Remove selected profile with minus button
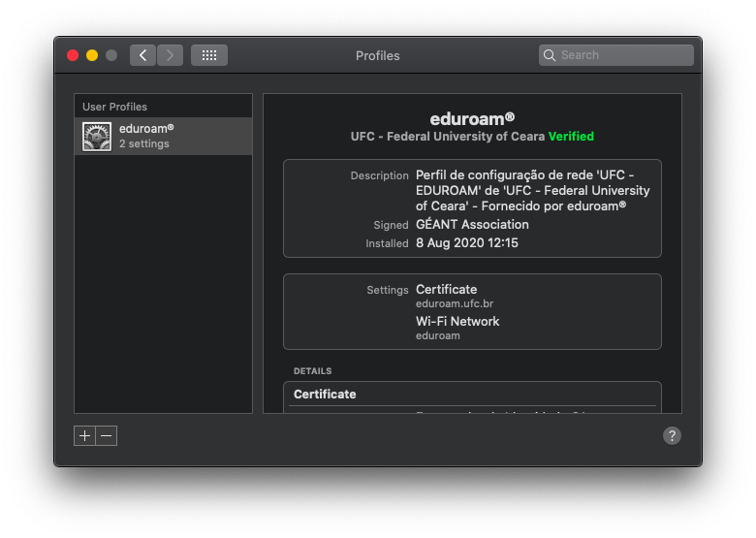This screenshot has width=756, height=538. [x=107, y=436]
